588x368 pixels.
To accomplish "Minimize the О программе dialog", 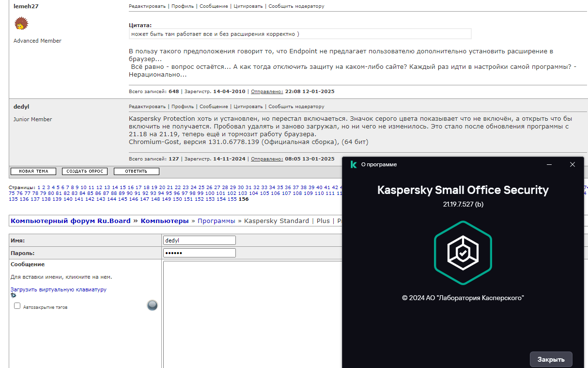I will 550,164.
